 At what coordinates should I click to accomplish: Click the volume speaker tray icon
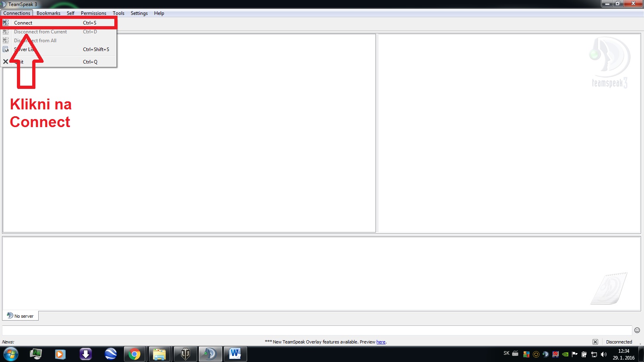pyautogui.click(x=603, y=354)
